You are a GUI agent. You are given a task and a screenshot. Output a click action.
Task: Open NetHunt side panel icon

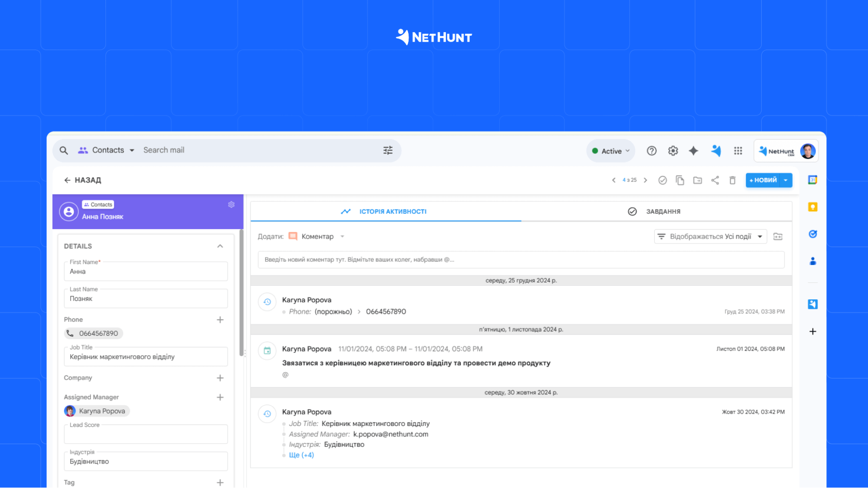click(812, 304)
